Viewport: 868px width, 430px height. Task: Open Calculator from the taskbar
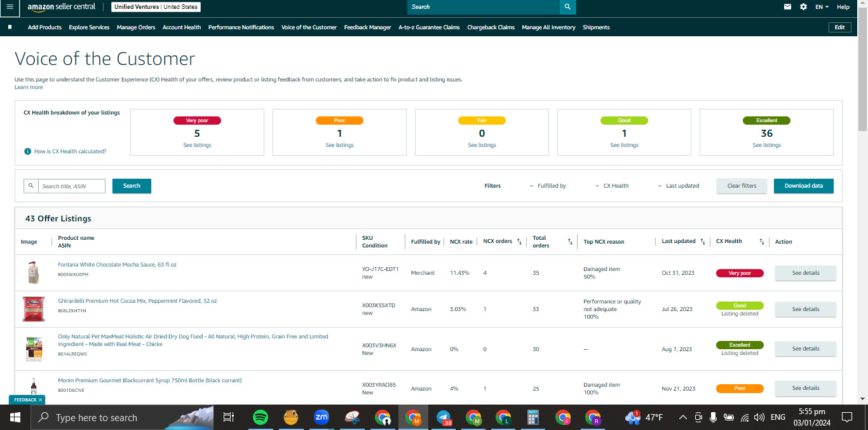point(533,418)
